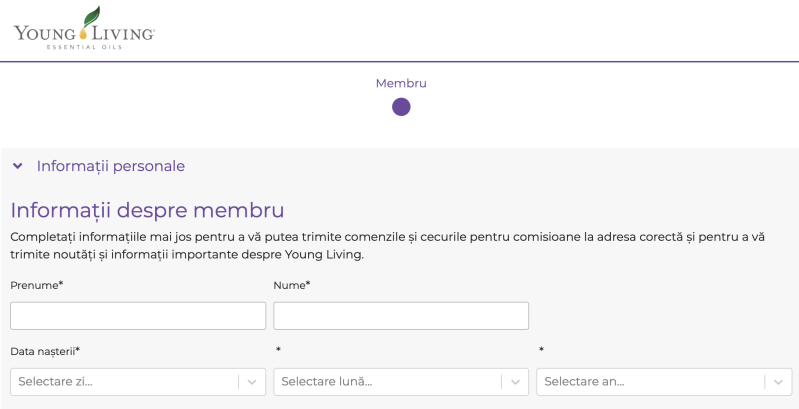Click the arrow of the day selector

[252, 382]
